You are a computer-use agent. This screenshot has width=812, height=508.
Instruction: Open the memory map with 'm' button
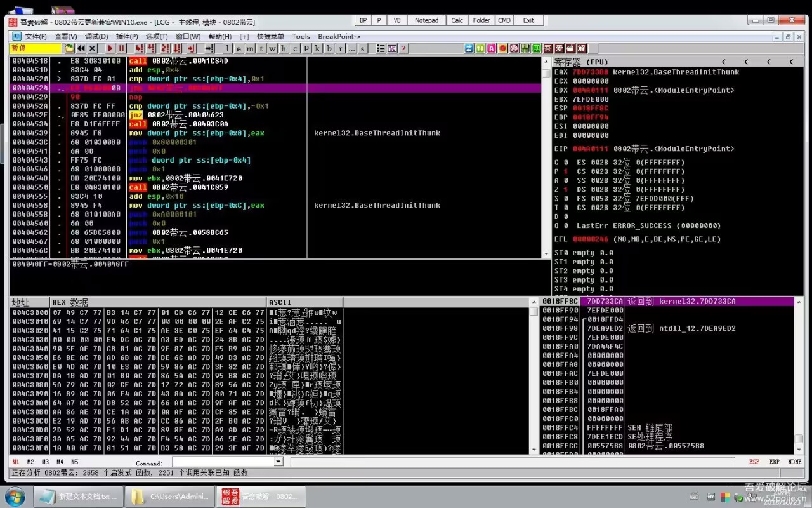coord(250,48)
